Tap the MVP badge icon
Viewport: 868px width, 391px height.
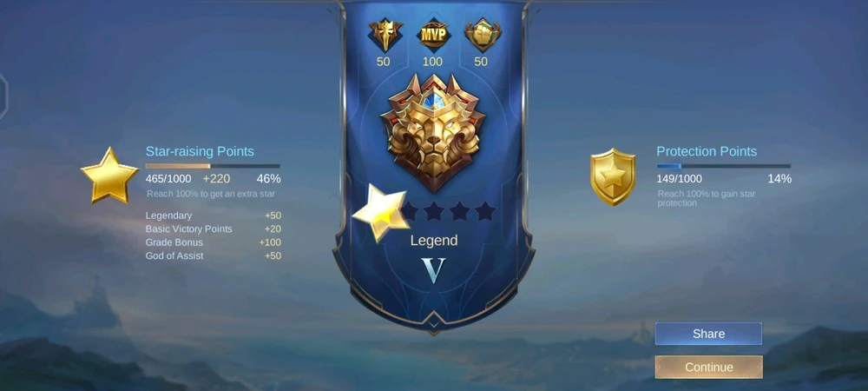coord(433,36)
